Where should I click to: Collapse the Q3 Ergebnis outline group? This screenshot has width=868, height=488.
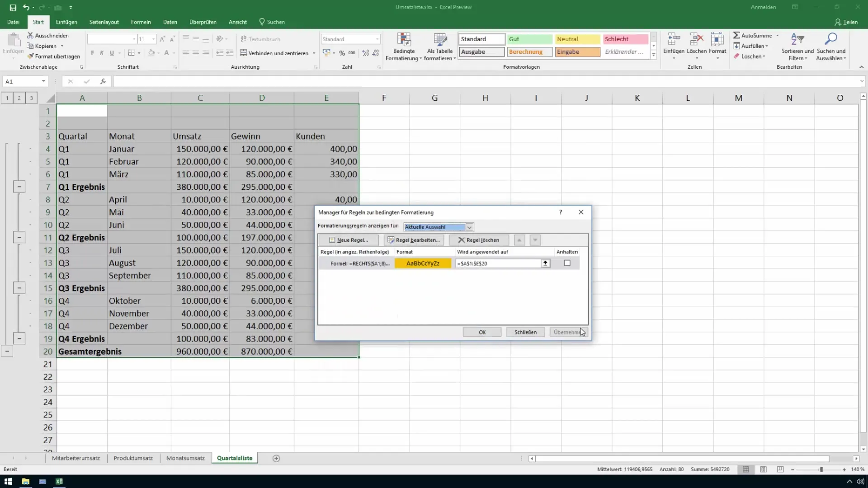click(19, 288)
